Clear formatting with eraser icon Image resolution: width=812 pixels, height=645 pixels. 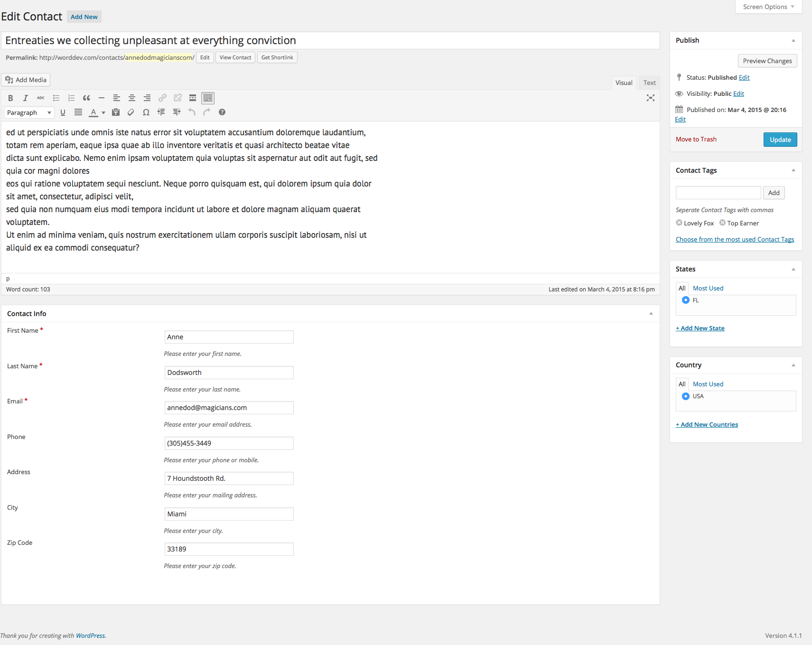tap(131, 112)
